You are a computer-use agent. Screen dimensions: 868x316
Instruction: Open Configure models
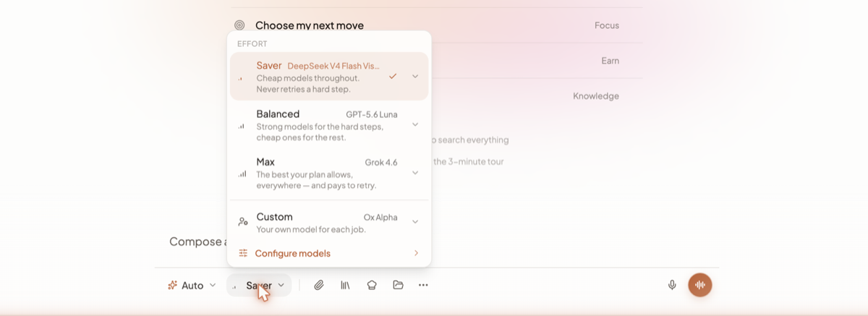329,253
